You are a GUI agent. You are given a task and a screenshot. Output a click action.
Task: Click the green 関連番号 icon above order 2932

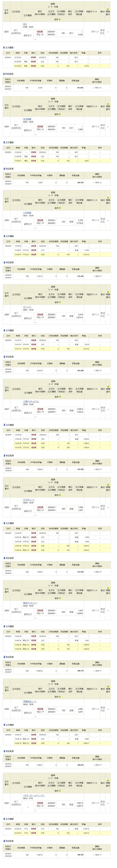108,780
